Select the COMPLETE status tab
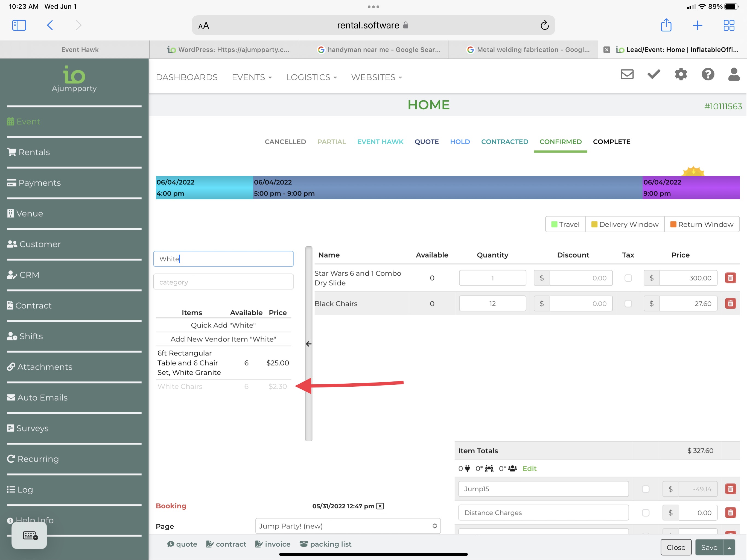747x560 pixels. click(611, 142)
